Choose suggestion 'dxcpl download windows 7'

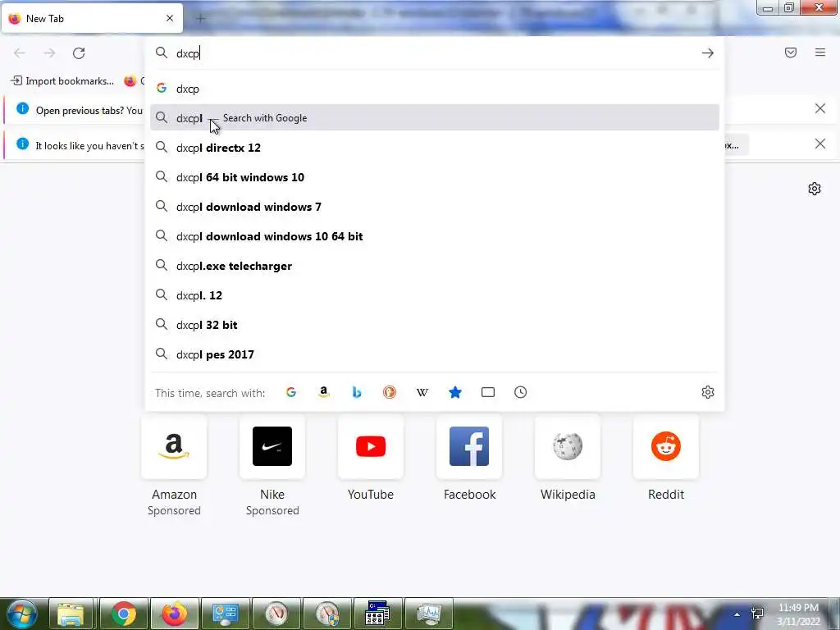[x=435, y=207]
